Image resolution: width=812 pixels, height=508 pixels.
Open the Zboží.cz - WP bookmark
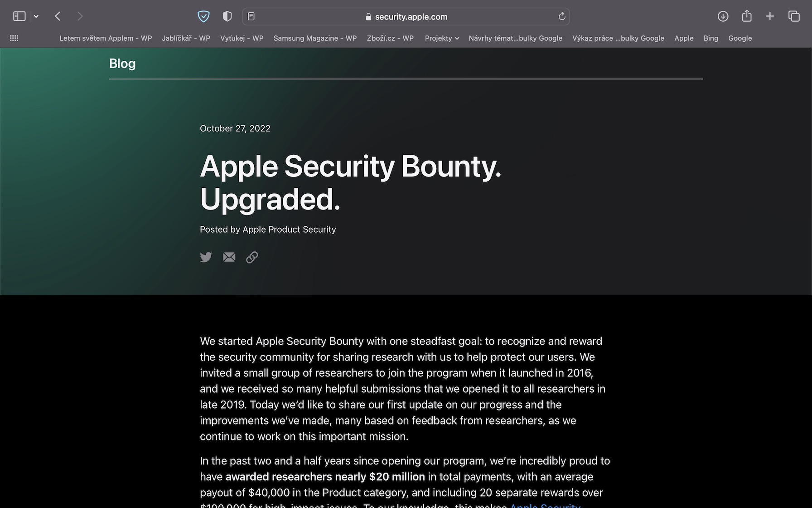[x=390, y=38]
